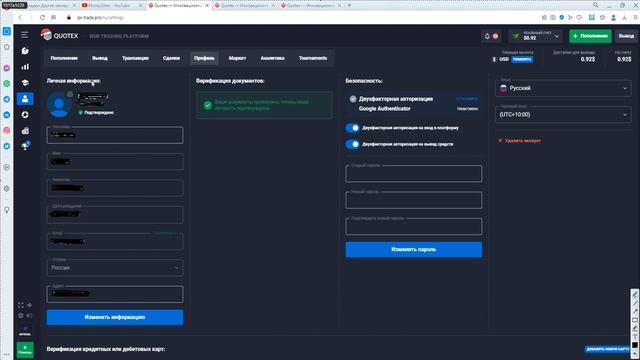Open the market gift icon in sidebar
Screen dimensions: 640x360
click(25, 131)
